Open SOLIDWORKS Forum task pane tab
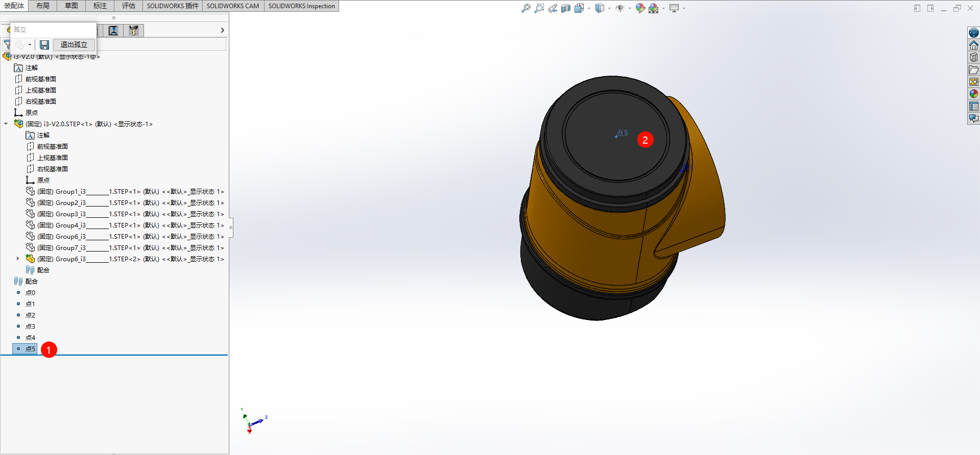Image resolution: width=980 pixels, height=455 pixels. pos(974,119)
